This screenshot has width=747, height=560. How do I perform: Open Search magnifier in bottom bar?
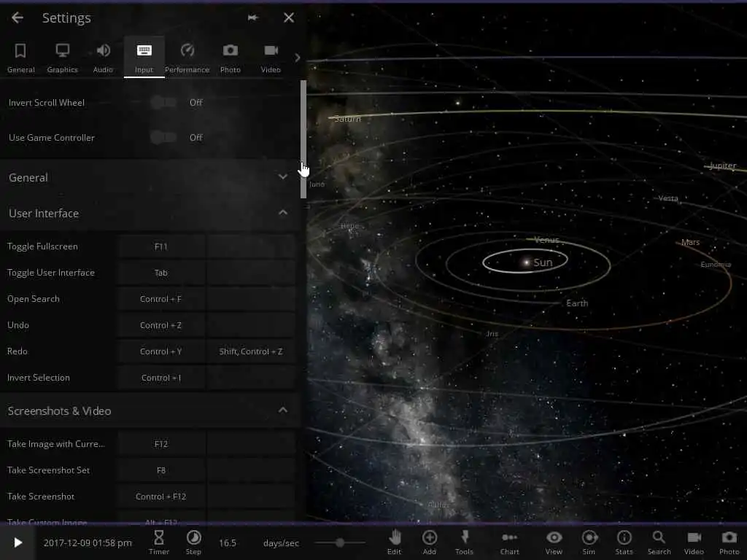coord(659,542)
